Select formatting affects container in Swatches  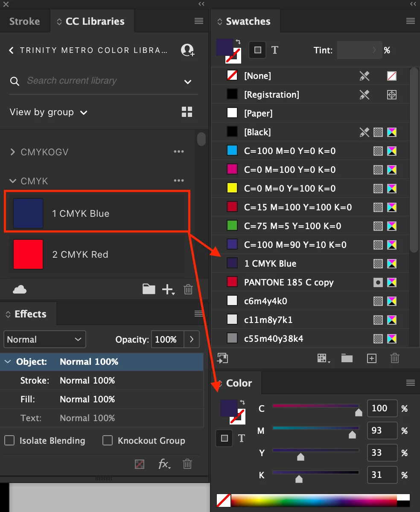257,50
